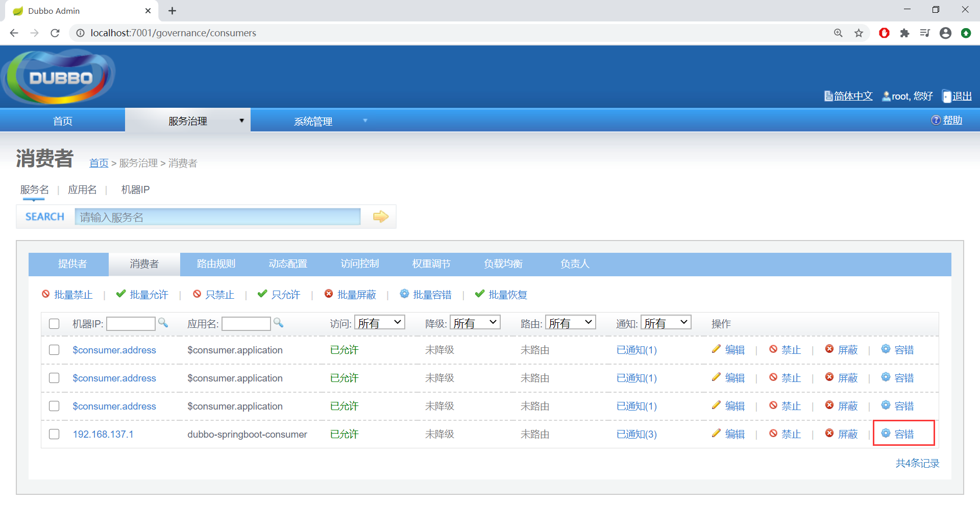
Task: Click the red shield icon in 192.168.137.1 row
Action: (x=829, y=434)
